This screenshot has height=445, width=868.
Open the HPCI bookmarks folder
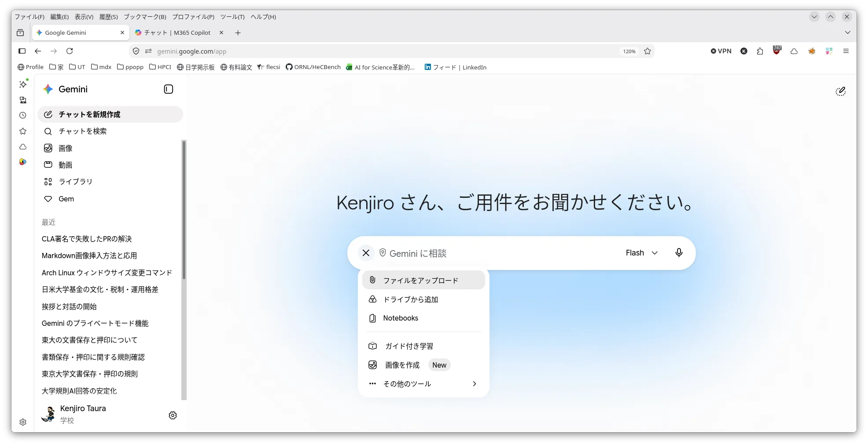tap(160, 67)
